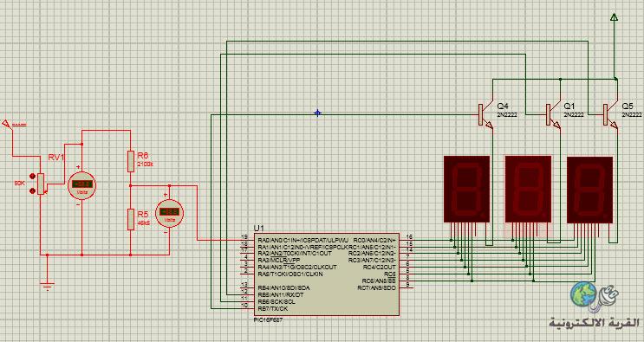644x342 pixels.
Task: Select the Q4 2N2222 transistor symbol
Action: pyautogui.click(x=485, y=115)
